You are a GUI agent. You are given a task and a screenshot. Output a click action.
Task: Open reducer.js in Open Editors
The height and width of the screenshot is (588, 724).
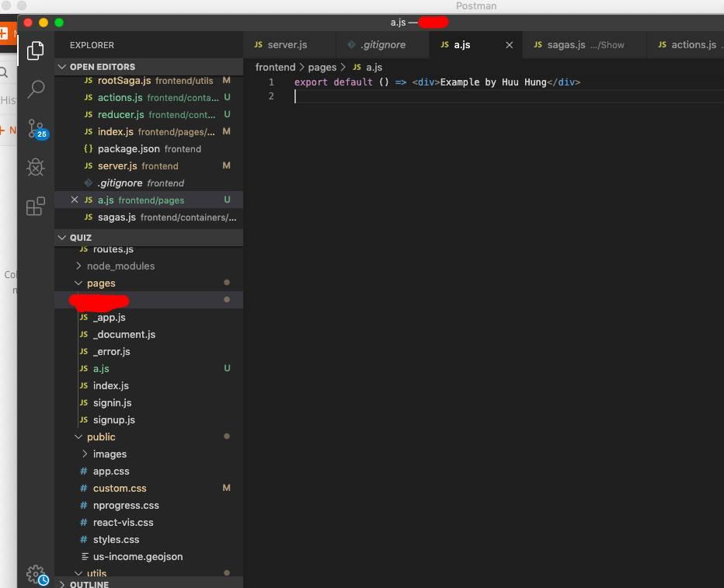(x=148, y=115)
